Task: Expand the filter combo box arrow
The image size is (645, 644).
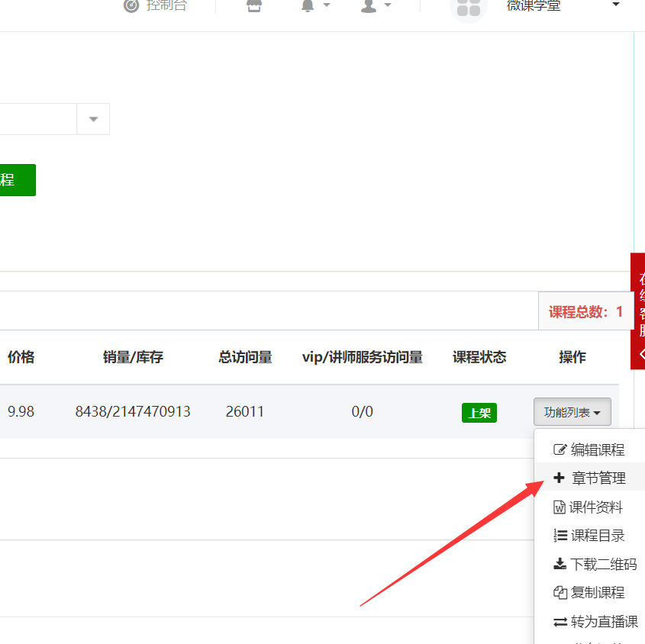Action: point(93,119)
